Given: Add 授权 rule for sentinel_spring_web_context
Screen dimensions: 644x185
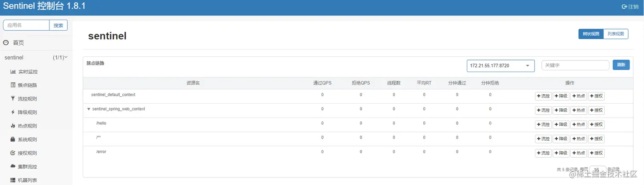Looking at the screenshot, I should coord(596,110).
